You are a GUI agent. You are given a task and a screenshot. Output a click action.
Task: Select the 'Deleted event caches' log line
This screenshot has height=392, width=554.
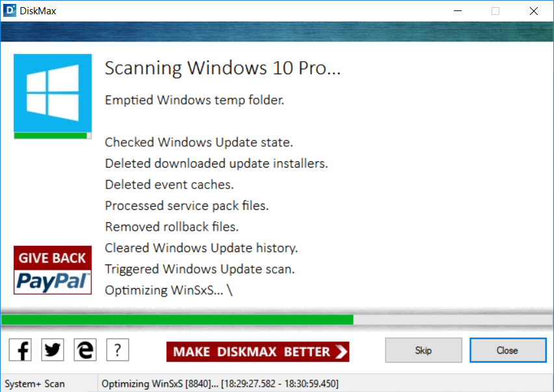pyautogui.click(x=169, y=185)
